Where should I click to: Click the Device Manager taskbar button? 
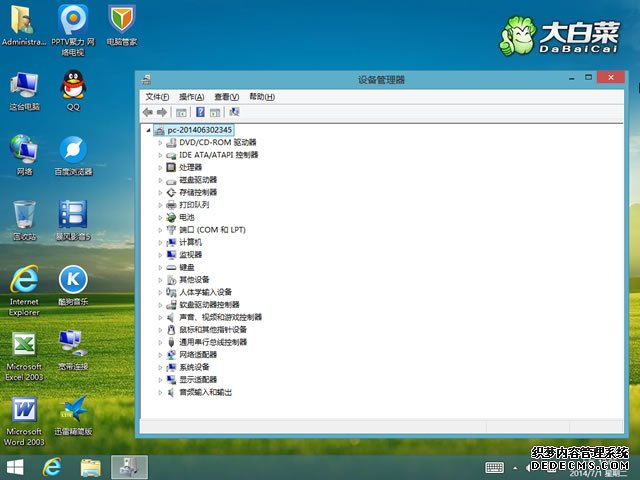pyautogui.click(x=129, y=467)
